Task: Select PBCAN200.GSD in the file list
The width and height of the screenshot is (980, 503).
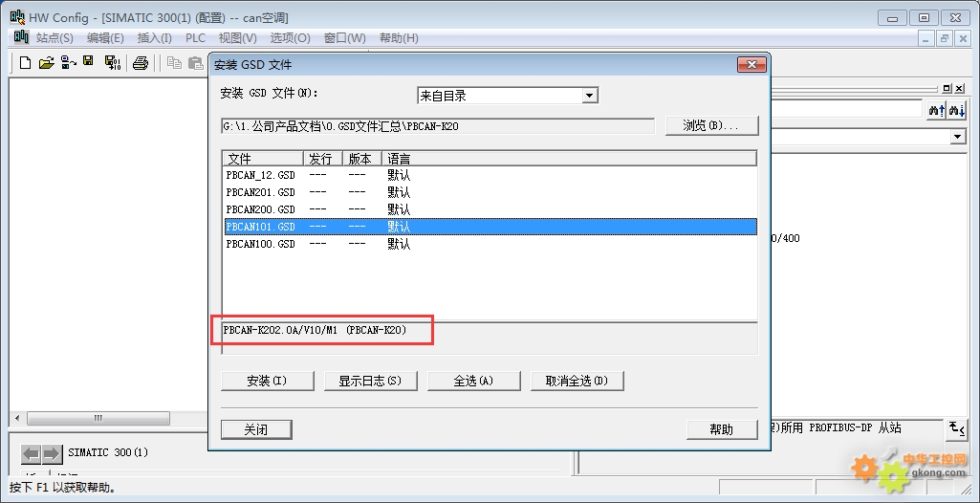Action: click(x=490, y=209)
